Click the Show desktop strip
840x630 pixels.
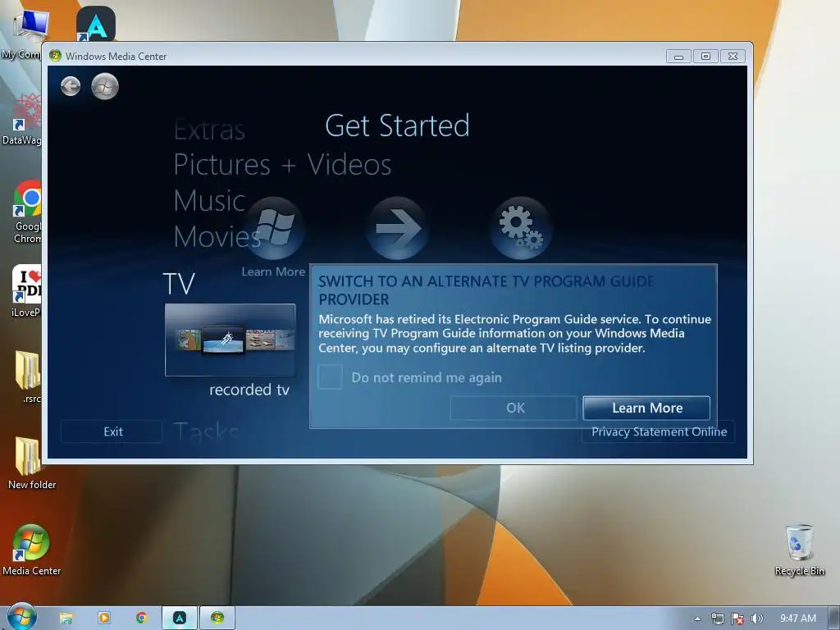[834, 619]
